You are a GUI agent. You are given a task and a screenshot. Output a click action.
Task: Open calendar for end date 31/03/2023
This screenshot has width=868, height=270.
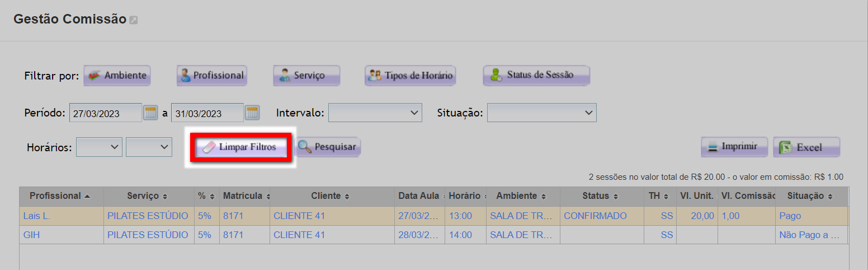point(252,113)
